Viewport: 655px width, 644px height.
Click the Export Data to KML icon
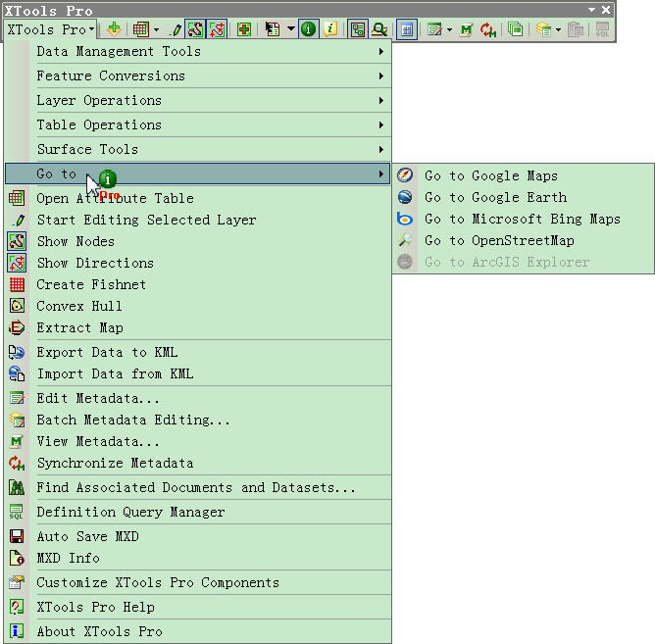(17, 353)
